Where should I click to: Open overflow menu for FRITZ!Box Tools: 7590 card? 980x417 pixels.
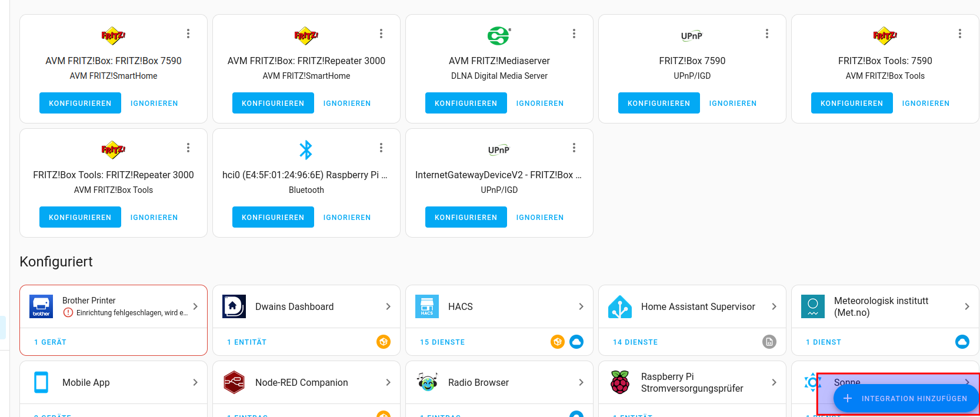click(960, 34)
